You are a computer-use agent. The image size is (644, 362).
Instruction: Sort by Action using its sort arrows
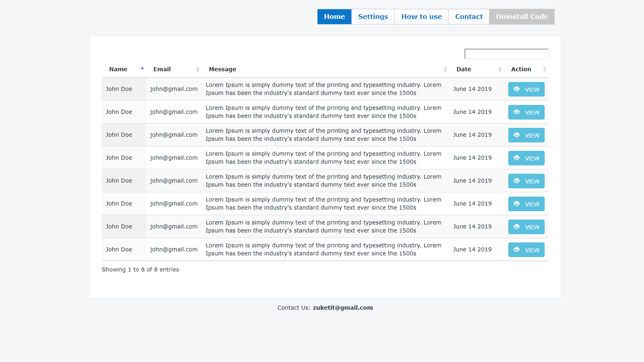(544, 69)
